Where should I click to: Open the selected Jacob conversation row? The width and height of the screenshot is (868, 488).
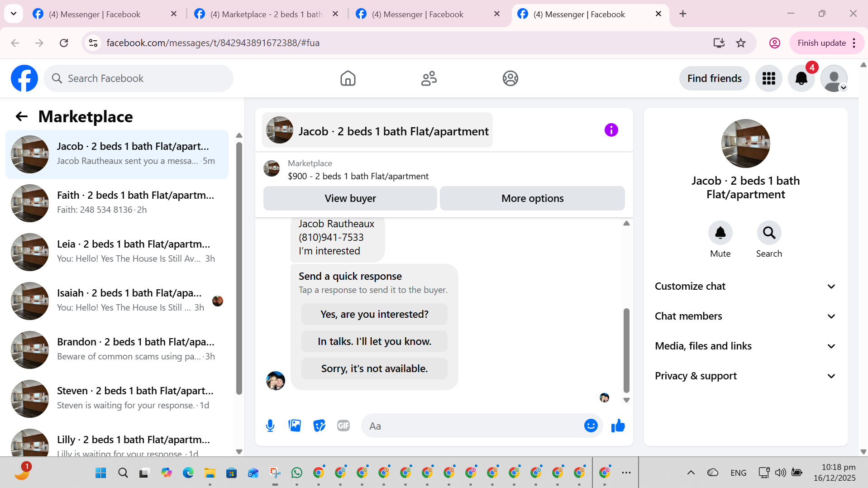coord(117,154)
